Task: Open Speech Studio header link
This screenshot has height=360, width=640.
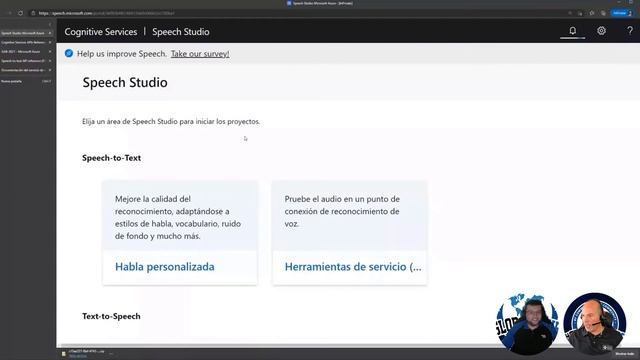Action: pos(181,32)
